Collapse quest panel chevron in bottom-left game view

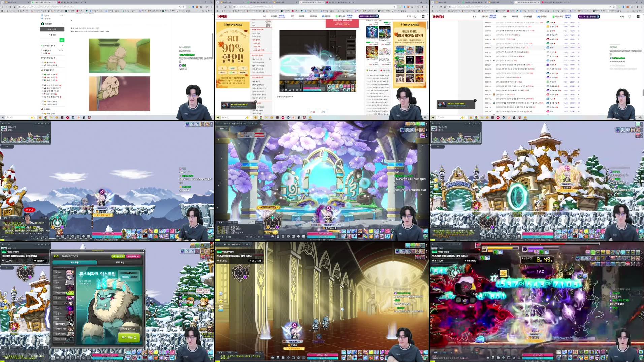click(x=7, y=268)
